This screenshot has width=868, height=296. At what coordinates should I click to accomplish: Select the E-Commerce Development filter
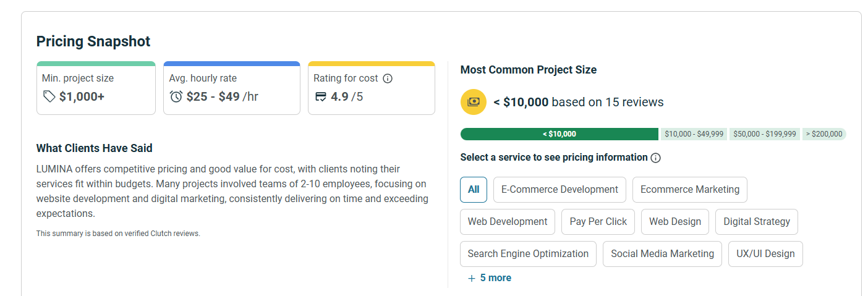560,190
